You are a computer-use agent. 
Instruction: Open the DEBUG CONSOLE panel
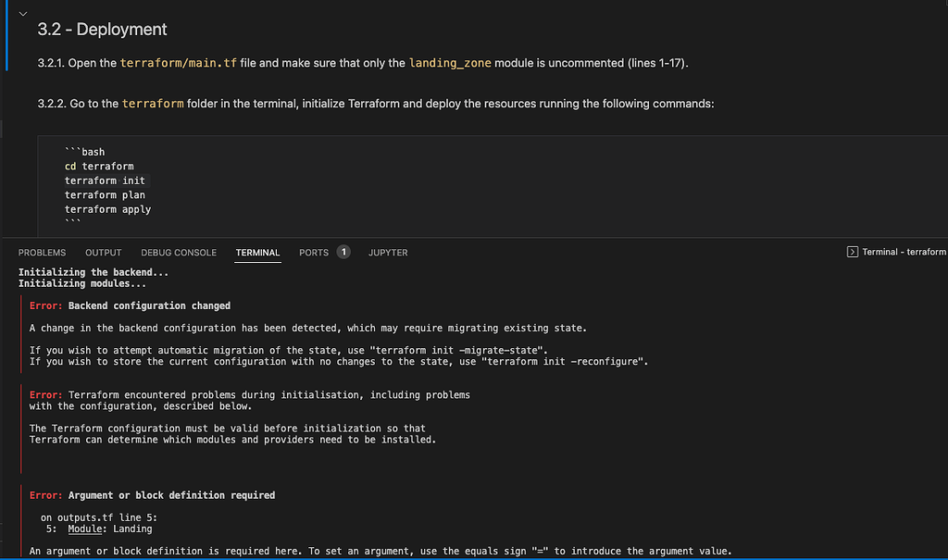click(x=178, y=252)
